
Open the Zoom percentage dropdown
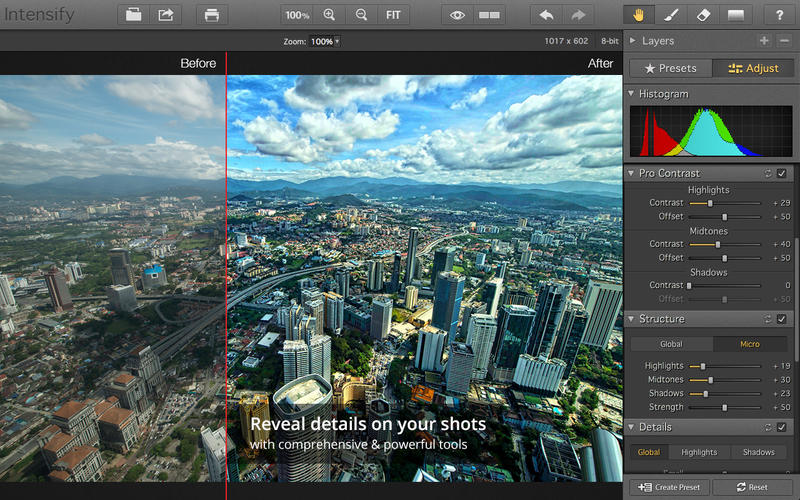pos(324,42)
